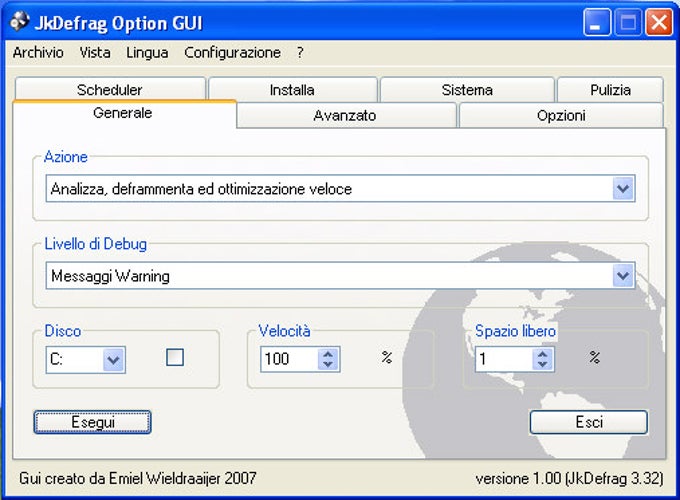Viewport: 680px width, 500px height.
Task: Open the Disco drive dropdown
Action: 114,359
